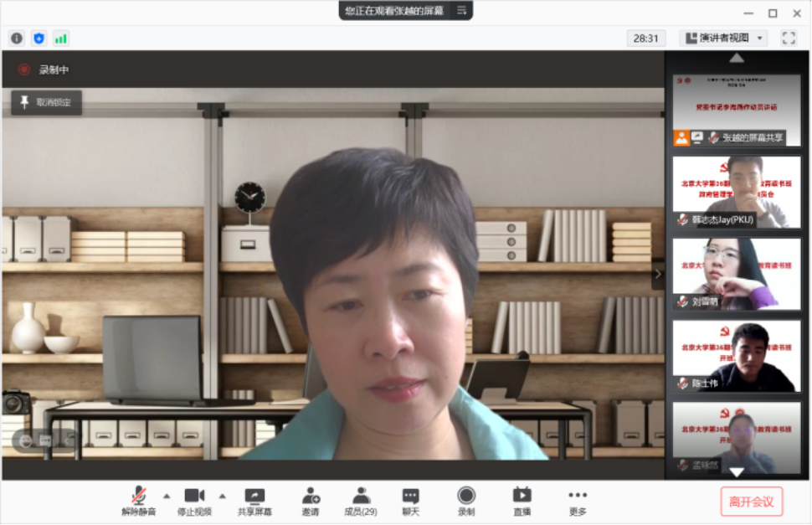This screenshot has width=812, height=525.
Task: Click the 取消锁定 unpin button
Action: tap(46, 103)
